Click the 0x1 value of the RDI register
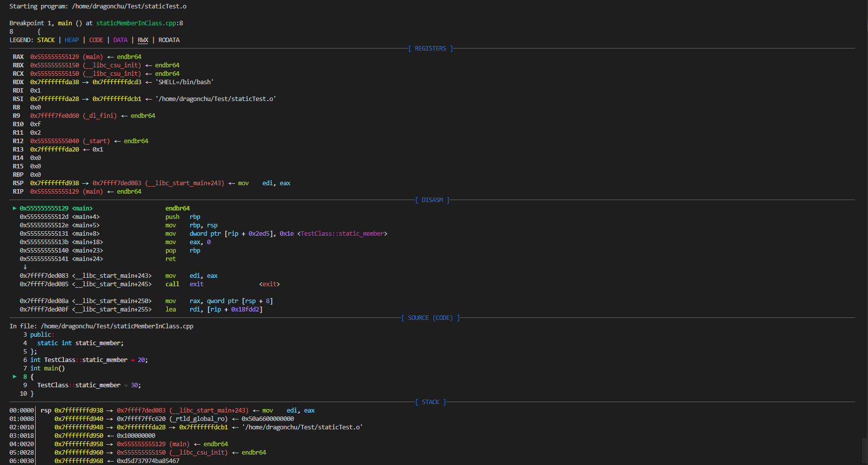 (36, 91)
